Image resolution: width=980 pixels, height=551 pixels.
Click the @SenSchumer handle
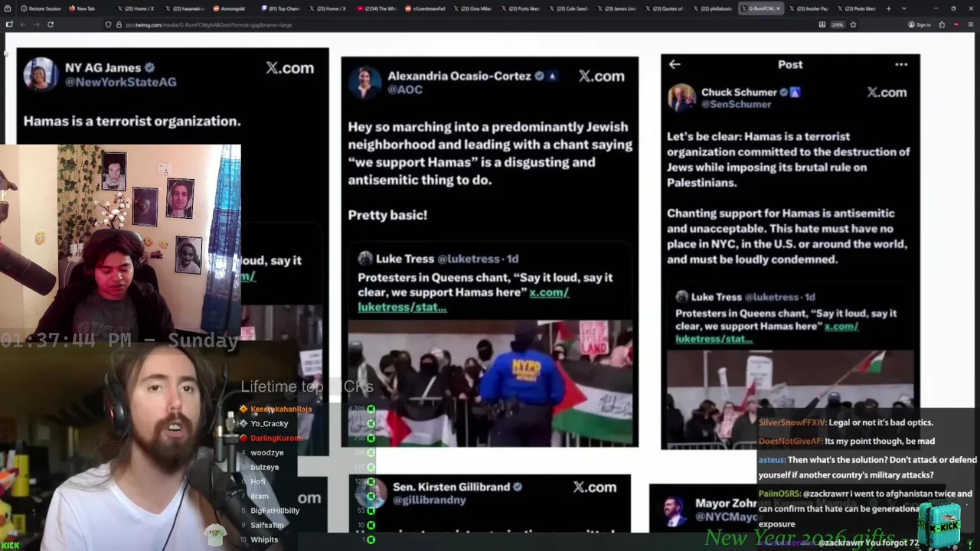coord(736,104)
